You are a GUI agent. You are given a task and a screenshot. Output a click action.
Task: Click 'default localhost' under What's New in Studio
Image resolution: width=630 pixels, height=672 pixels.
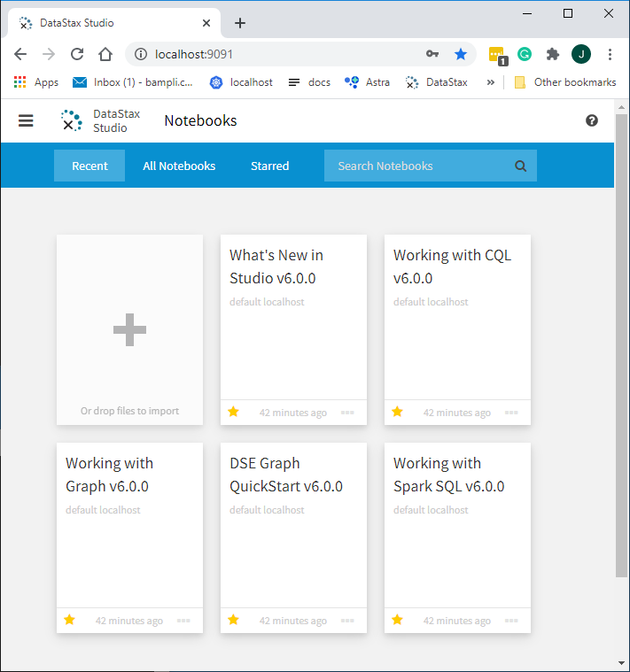(267, 302)
